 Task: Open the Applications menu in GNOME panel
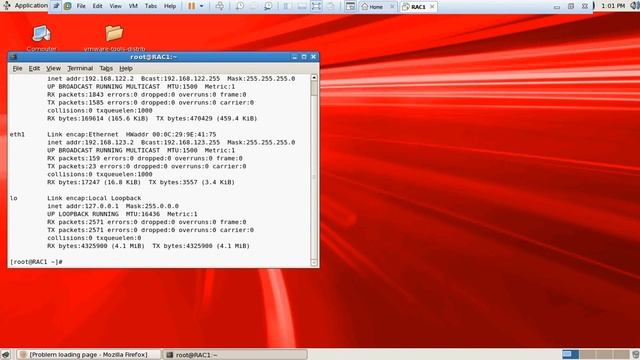point(27,6)
